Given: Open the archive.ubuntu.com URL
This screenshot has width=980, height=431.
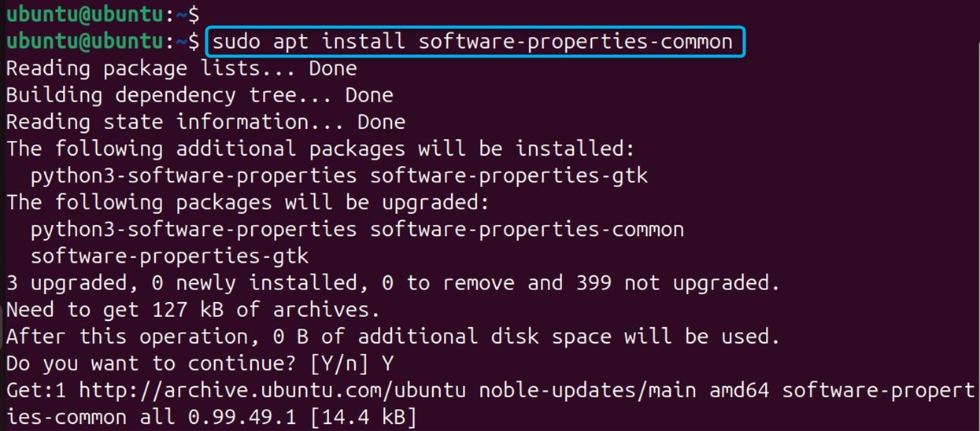Looking at the screenshot, I should point(272,390).
